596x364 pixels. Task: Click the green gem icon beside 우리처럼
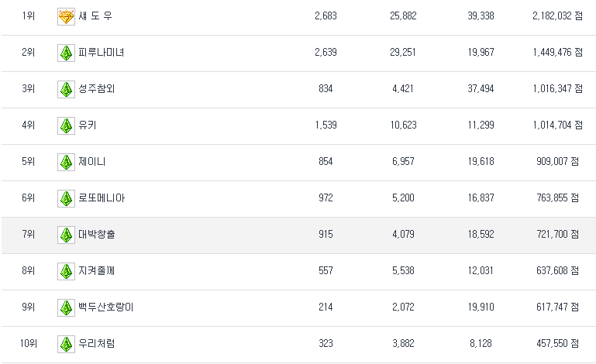pyautogui.click(x=66, y=344)
